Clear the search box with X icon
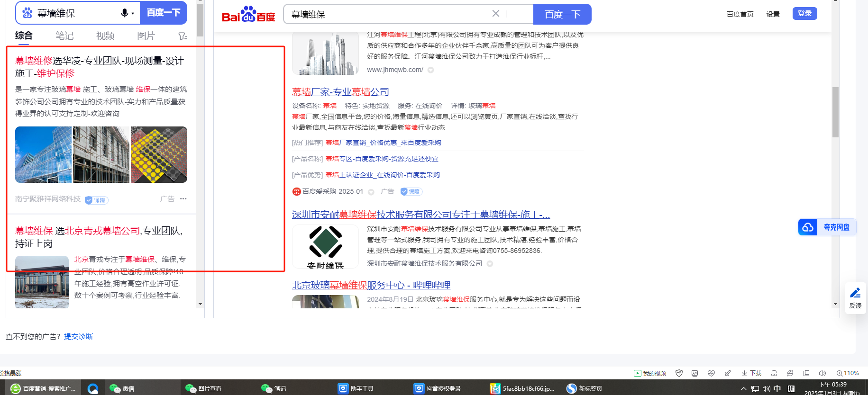This screenshot has width=868, height=395. 495,14
